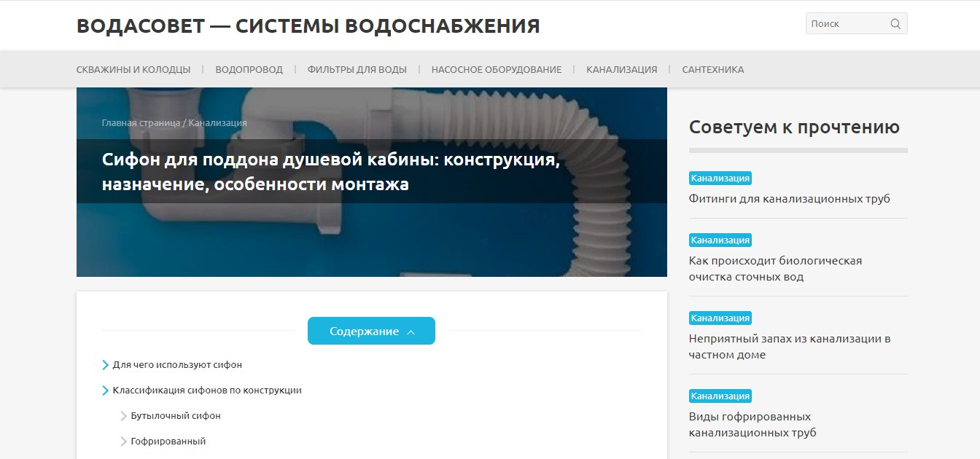Open Канализация breadcrumb link

217,122
